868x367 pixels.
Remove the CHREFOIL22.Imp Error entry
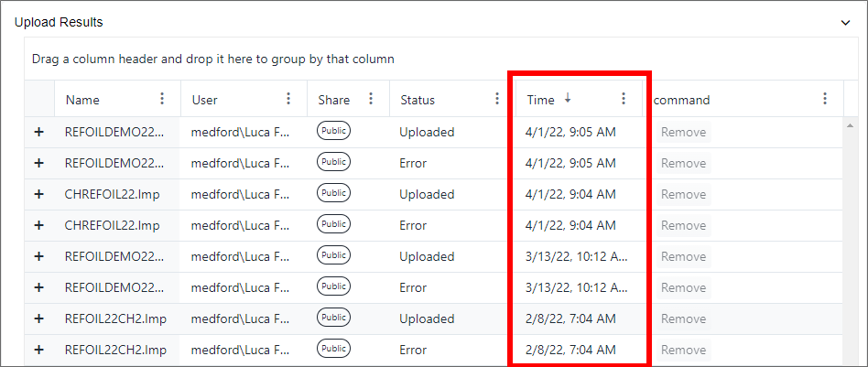tap(683, 225)
